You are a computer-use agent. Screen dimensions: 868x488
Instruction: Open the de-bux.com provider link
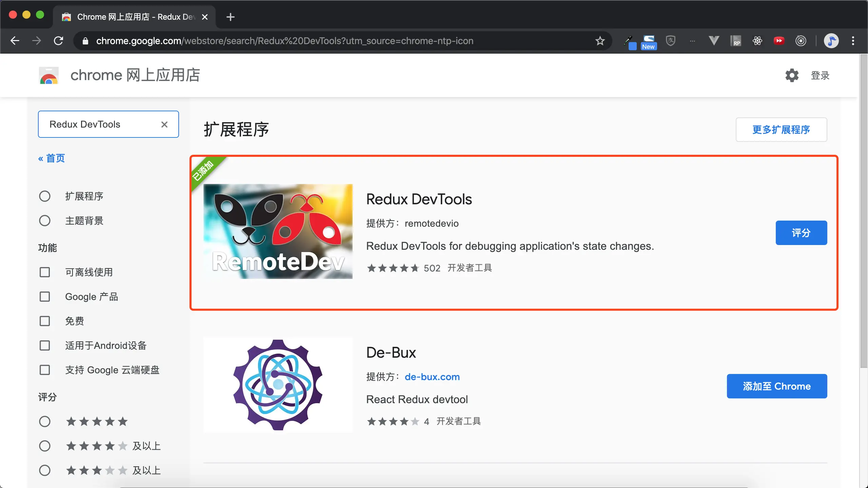click(x=432, y=377)
